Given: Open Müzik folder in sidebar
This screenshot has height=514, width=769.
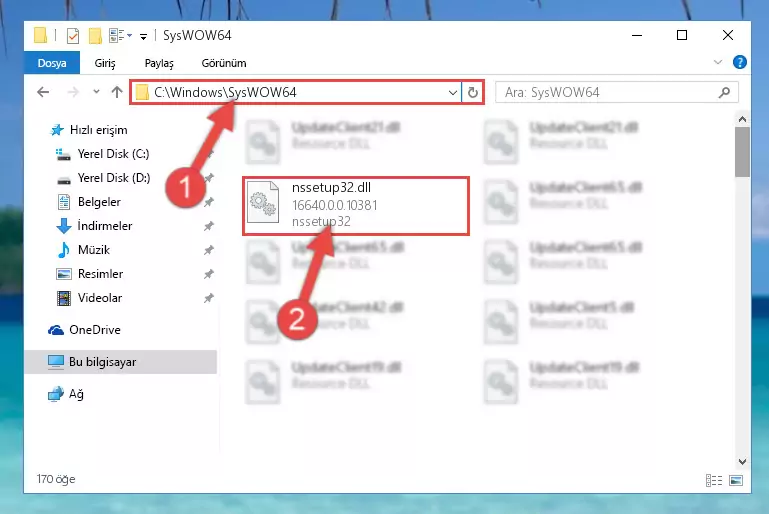Looking at the screenshot, I should point(94,250).
